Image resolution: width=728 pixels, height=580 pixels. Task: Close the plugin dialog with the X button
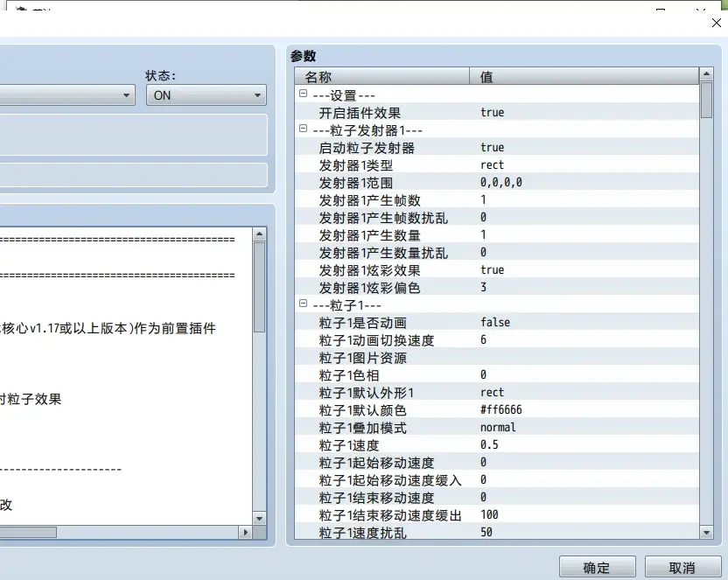tap(717, 23)
